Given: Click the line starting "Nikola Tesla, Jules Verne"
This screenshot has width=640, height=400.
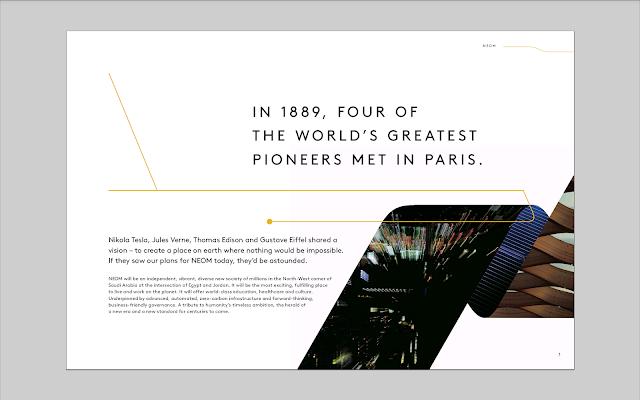Looking at the screenshot, I should [223, 240].
